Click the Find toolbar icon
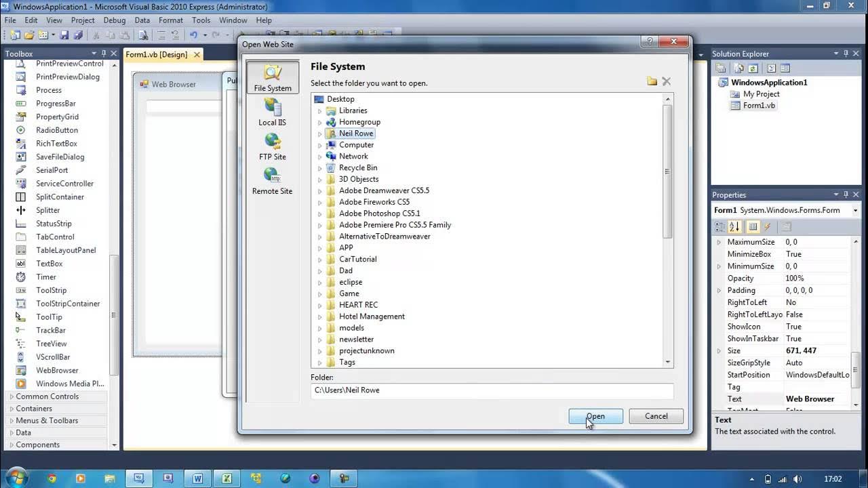The width and height of the screenshot is (868, 488). (143, 35)
